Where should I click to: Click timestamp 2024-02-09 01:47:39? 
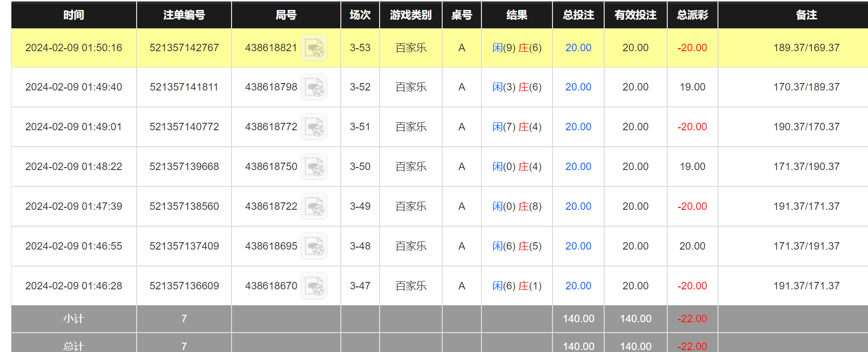coord(74,206)
